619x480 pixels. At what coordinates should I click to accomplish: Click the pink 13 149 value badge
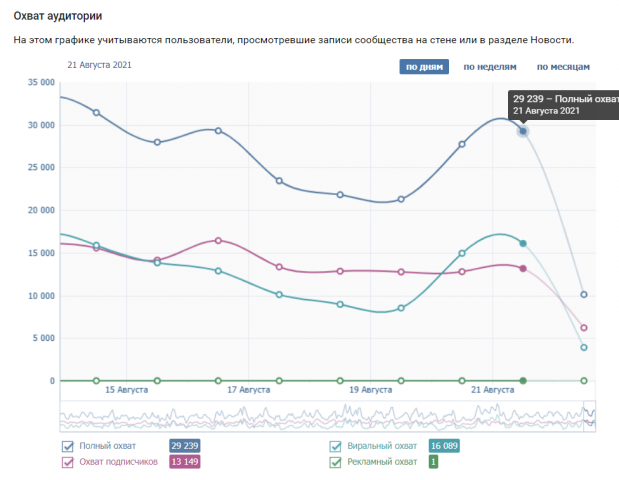click(185, 461)
